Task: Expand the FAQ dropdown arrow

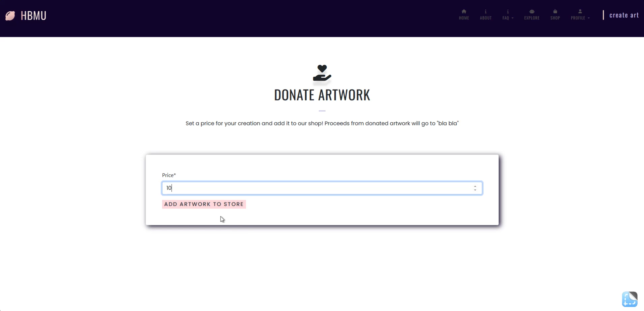Action: [512, 18]
